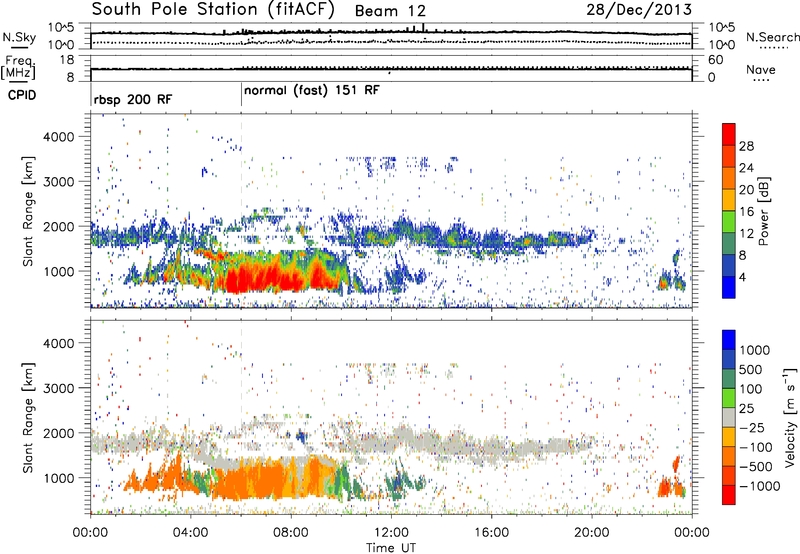Click the "-25" value on velocity colorbar
The height and width of the screenshot is (554, 800).
click(x=752, y=428)
